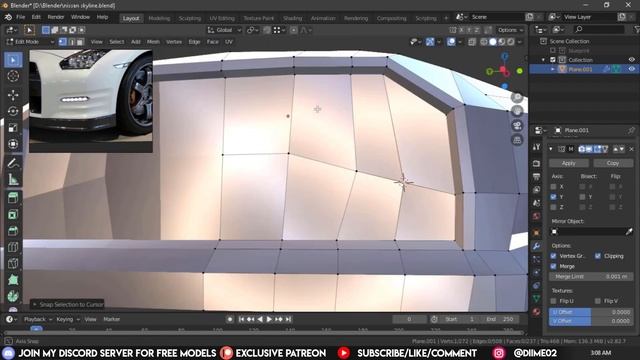Open the Options dropdown in viewport header
This screenshot has width=640, height=360.
[x=510, y=30]
